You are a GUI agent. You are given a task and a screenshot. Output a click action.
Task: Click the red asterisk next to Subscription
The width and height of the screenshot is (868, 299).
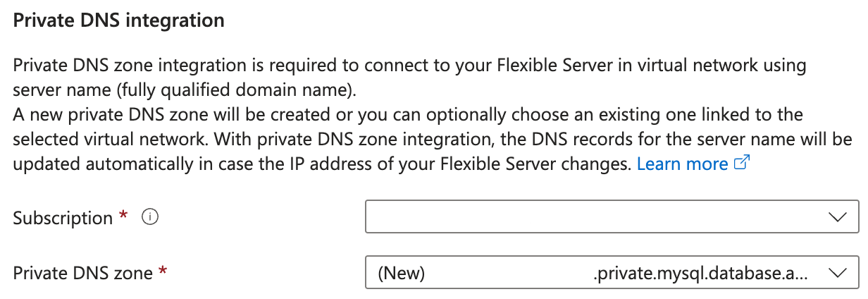pyautogui.click(x=124, y=217)
